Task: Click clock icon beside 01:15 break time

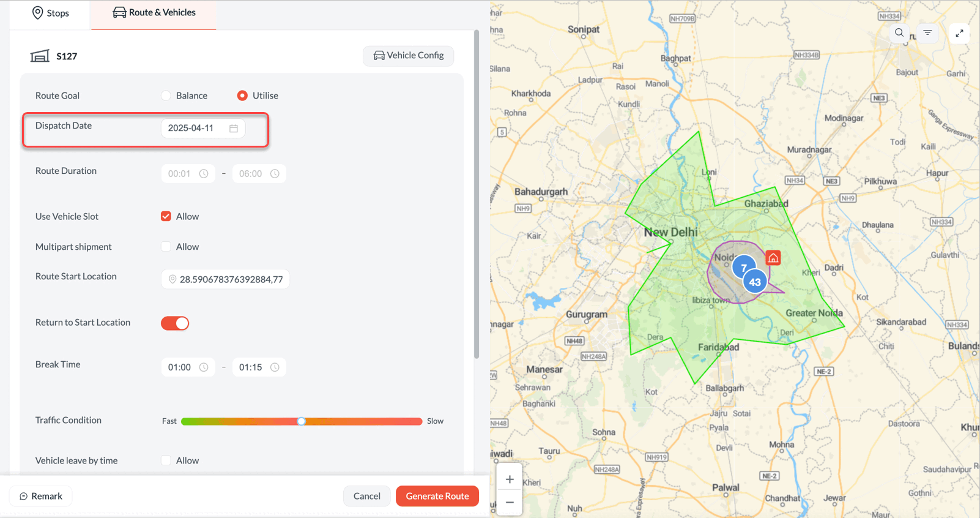Action: coord(275,367)
